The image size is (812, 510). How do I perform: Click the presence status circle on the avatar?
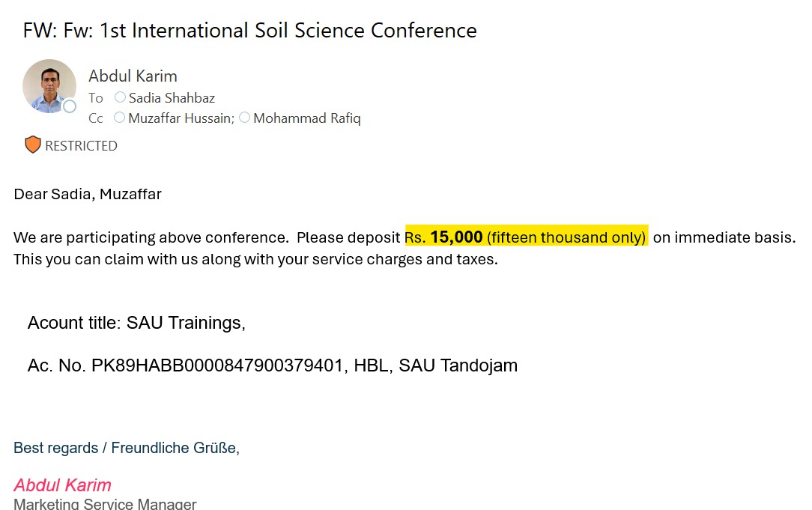tap(70, 106)
